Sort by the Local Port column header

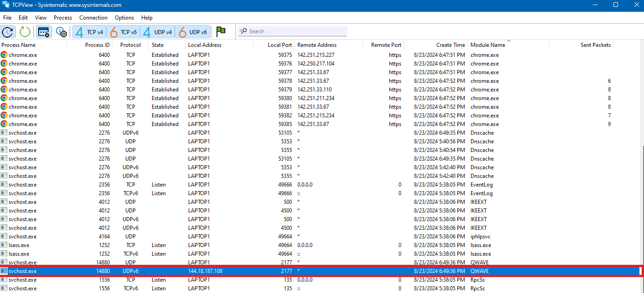[x=274, y=45]
